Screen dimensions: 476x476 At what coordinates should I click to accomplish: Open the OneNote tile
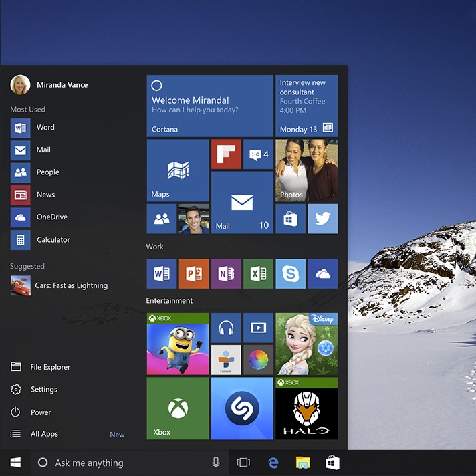tap(226, 274)
